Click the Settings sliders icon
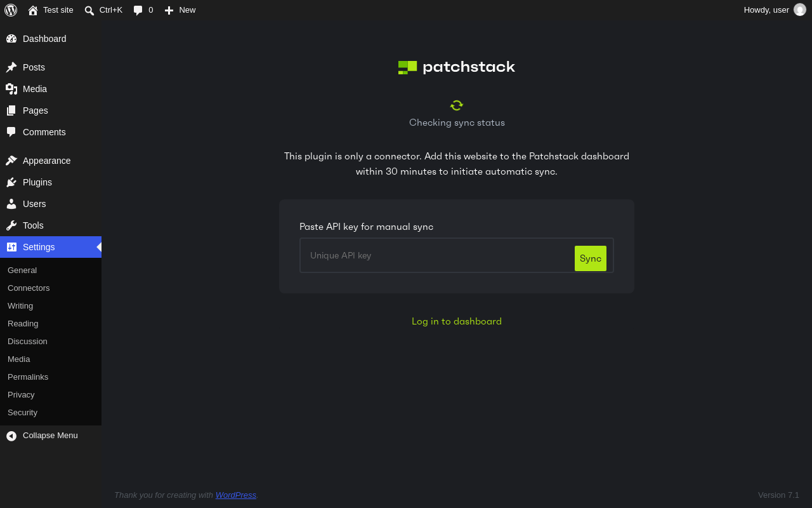Screen dimensions: 812x508 click(x=11, y=247)
